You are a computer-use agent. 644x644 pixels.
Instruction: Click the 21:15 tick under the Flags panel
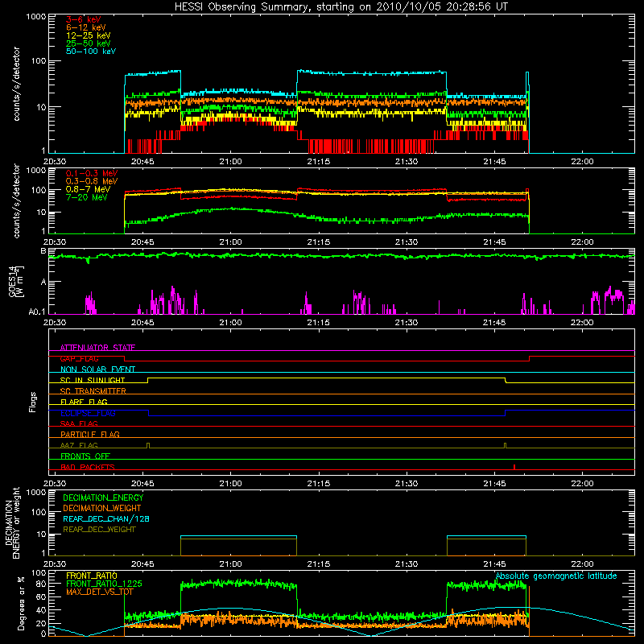(x=318, y=484)
